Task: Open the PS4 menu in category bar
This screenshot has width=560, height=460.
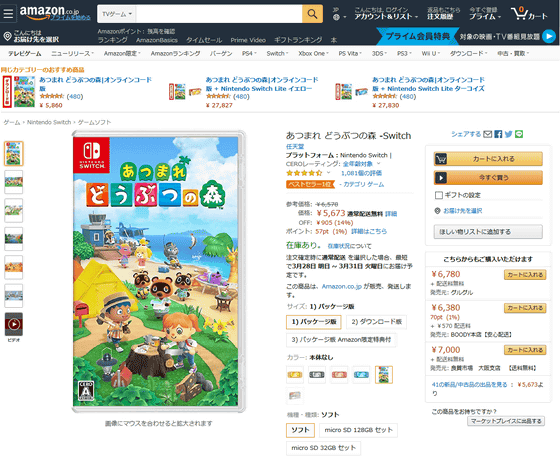Action: [x=249, y=54]
